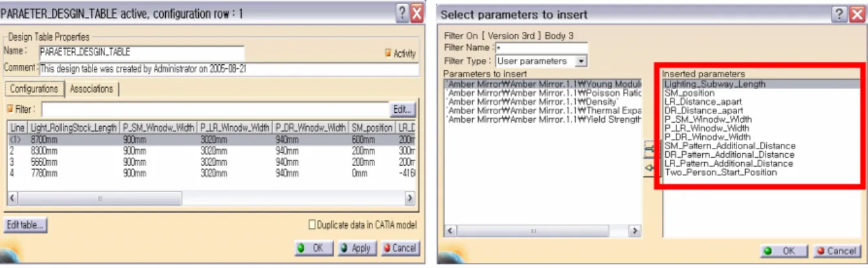Switch to the Associations tab
This screenshot has height=268, width=868.
[x=91, y=89]
